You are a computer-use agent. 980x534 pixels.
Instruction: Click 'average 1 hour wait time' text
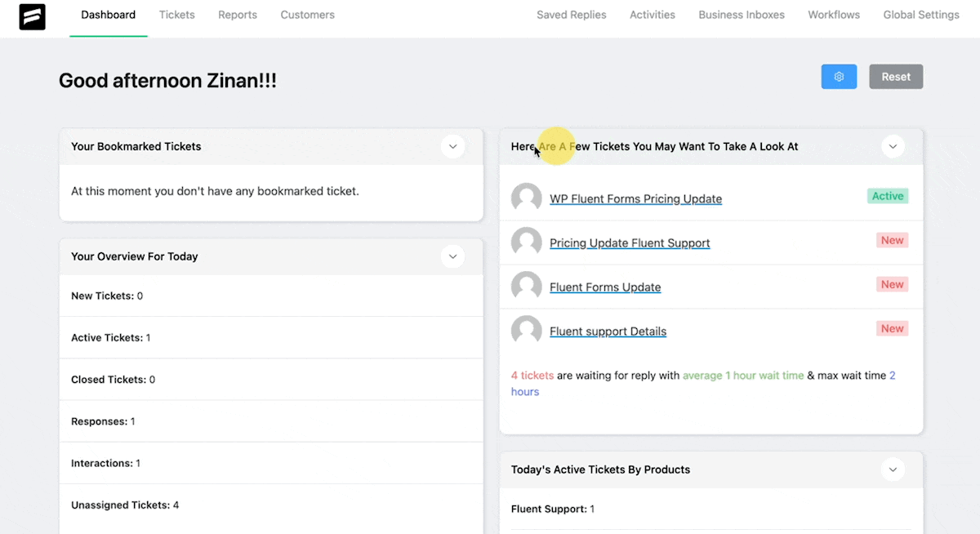coord(743,376)
